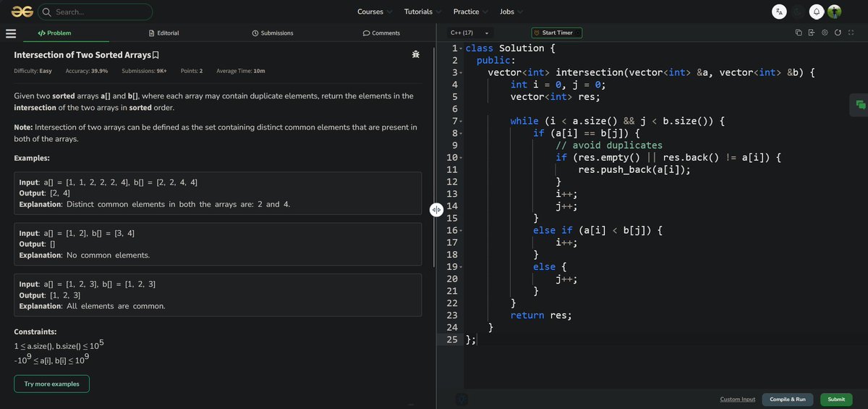Expand the Courses dropdown
This screenshot has width=868, height=409.
[375, 12]
